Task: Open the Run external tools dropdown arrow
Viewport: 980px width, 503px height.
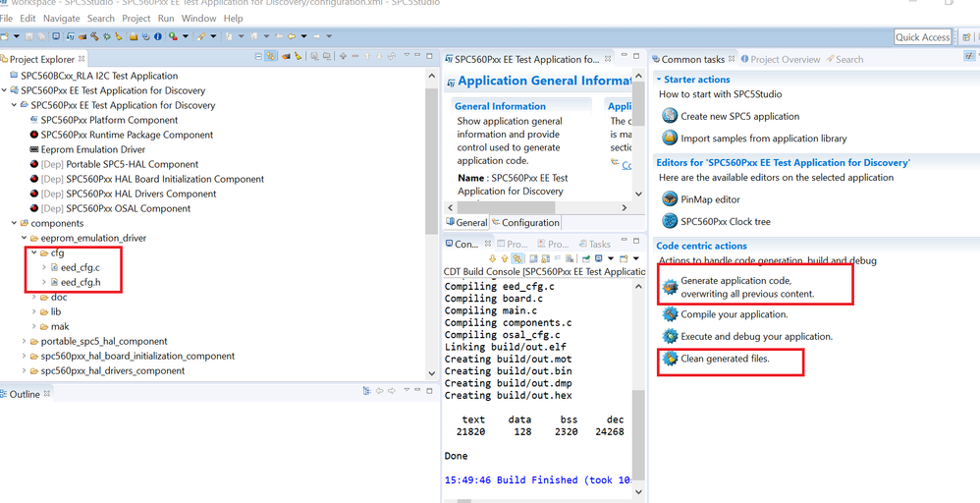Action: (186, 36)
